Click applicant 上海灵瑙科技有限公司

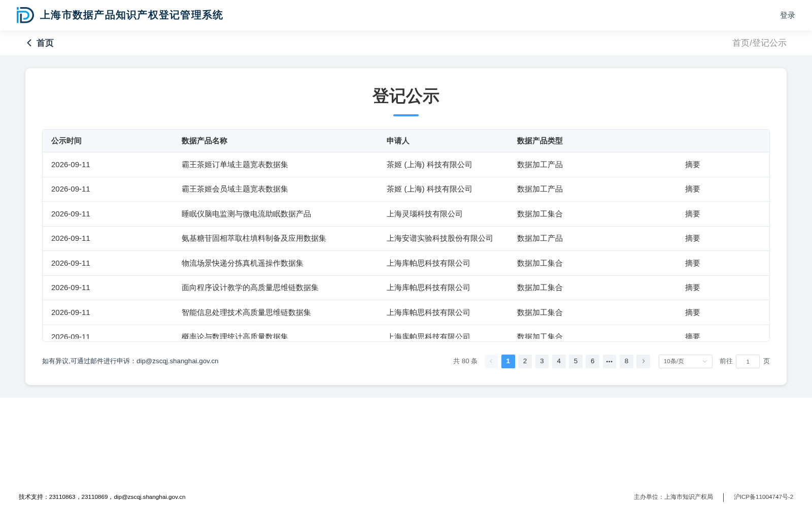(425, 214)
